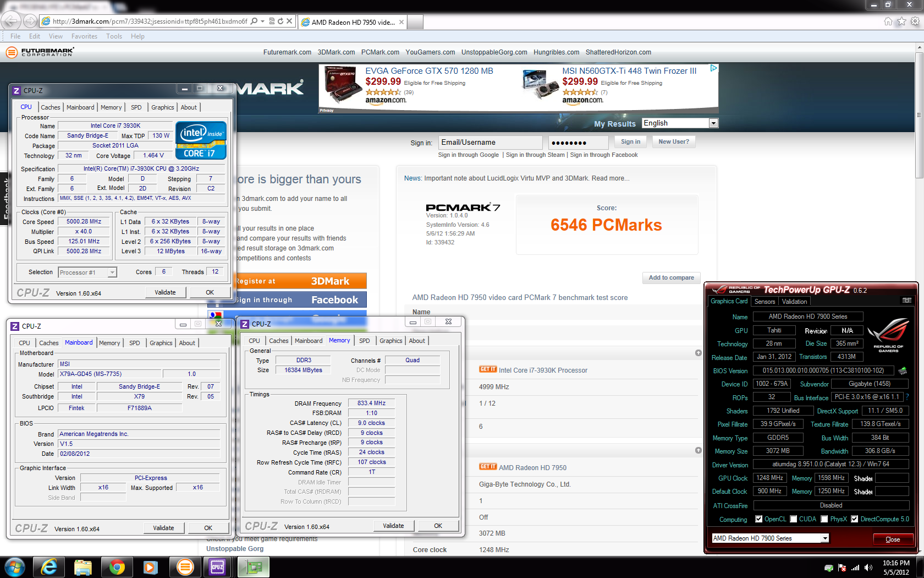This screenshot has height=578, width=924.
Task: Refresh the page using address bar icon
Action: pyautogui.click(x=280, y=21)
